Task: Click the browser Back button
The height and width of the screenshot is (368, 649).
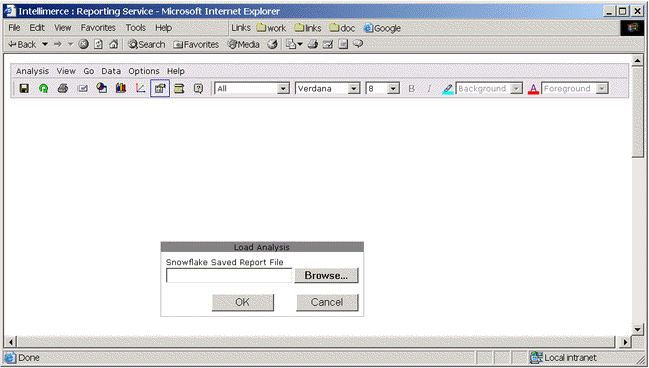Action: [x=23, y=44]
